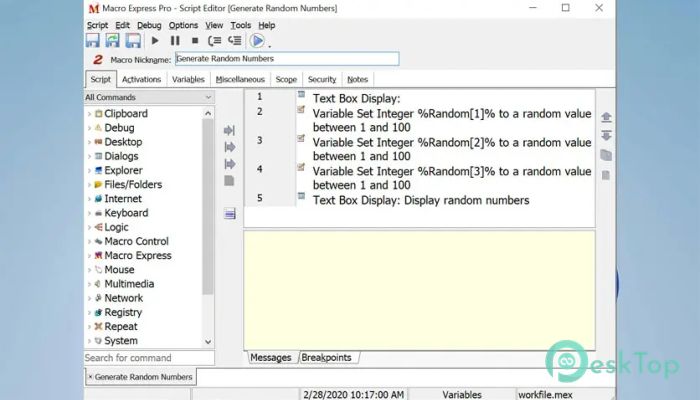
Task: Expand the Explorer command category
Action: [89, 171]
